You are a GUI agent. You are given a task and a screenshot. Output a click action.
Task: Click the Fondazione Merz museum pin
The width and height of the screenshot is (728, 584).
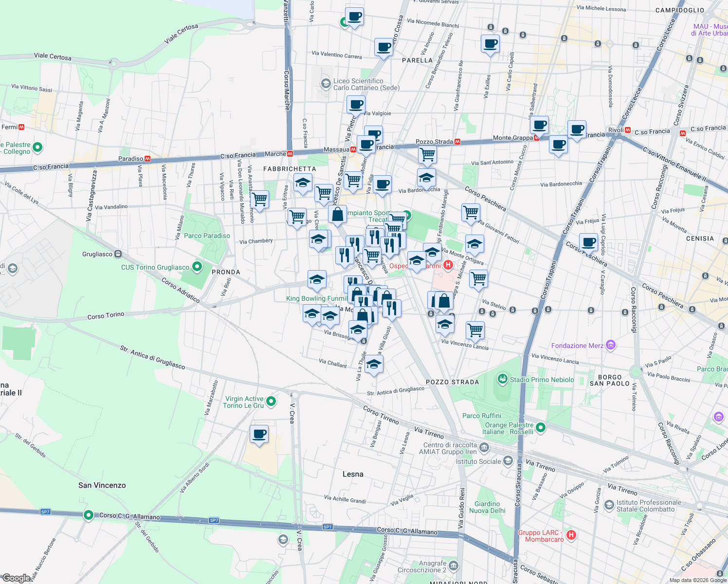point(611,346)
